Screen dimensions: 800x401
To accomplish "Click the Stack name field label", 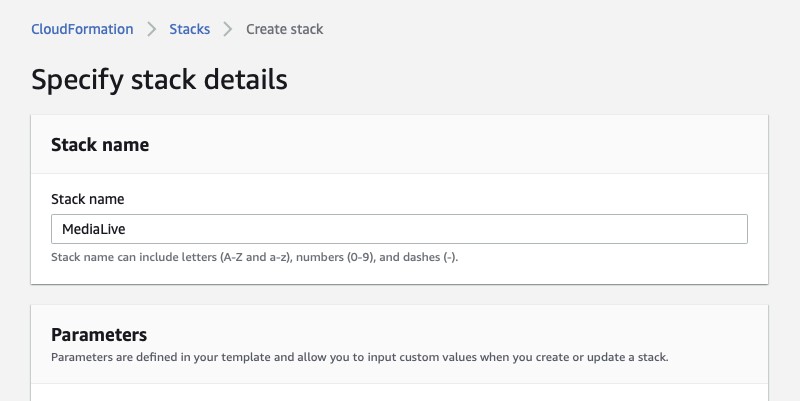I will (x=88, y=199).
